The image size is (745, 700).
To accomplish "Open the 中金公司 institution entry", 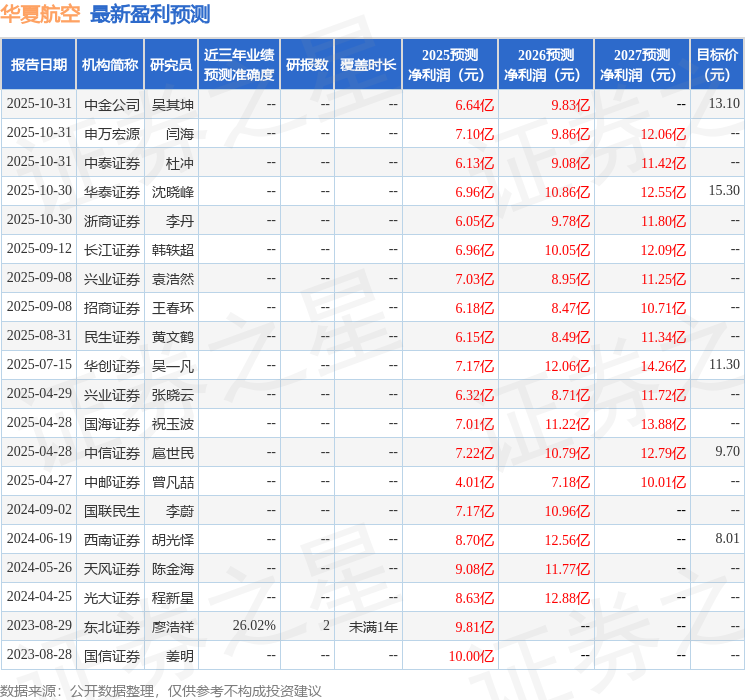I will tap(112, 104).
